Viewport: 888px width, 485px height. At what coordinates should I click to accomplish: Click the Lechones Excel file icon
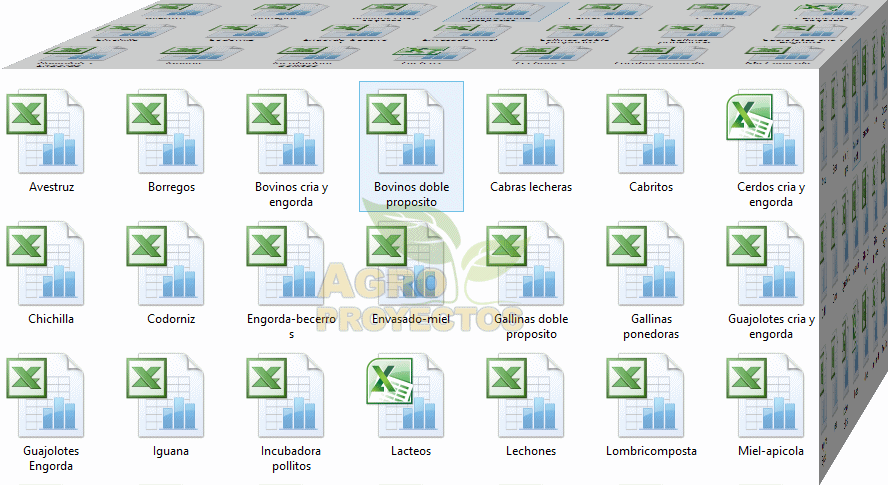coord(526,396)
